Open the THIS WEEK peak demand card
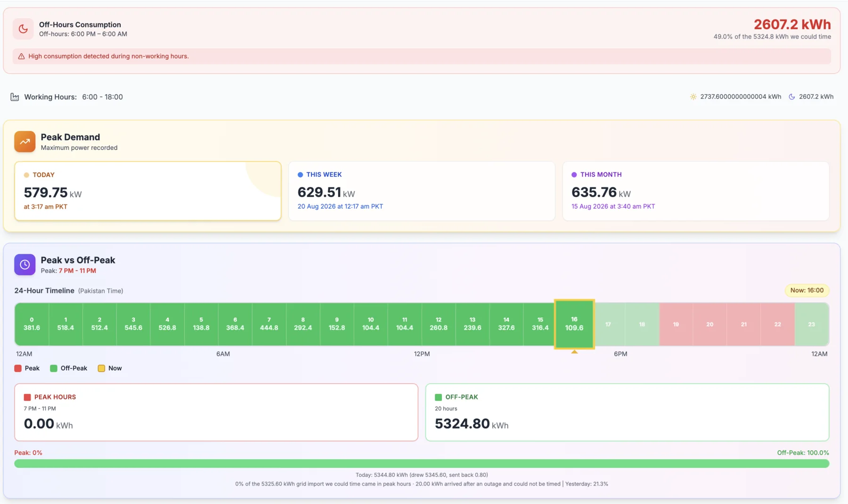The width and height of the screenshot is (848, 504). 422,191
